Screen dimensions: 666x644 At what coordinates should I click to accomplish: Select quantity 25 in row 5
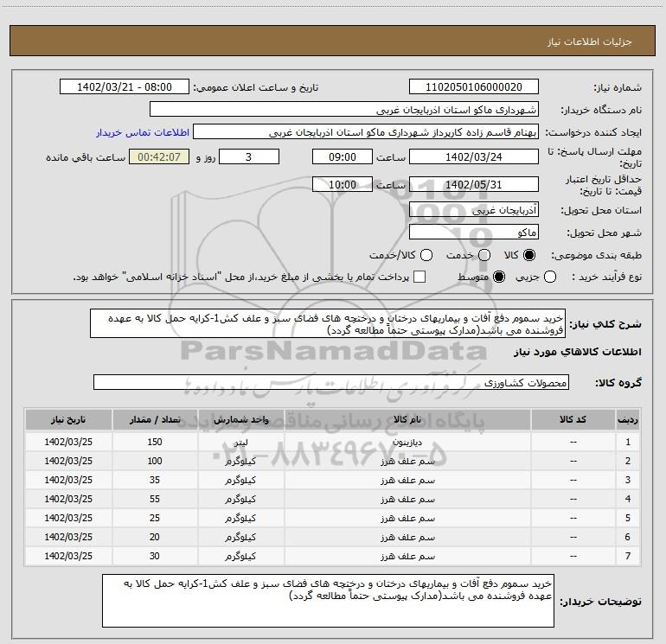tap(155, 519)
